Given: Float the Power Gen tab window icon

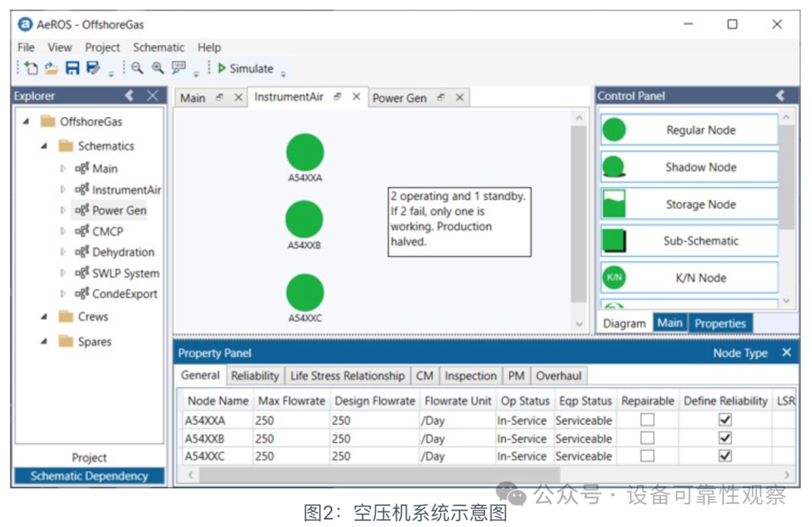Looking at the screenshot, I should pyautogui.click(x=441, y=97).
